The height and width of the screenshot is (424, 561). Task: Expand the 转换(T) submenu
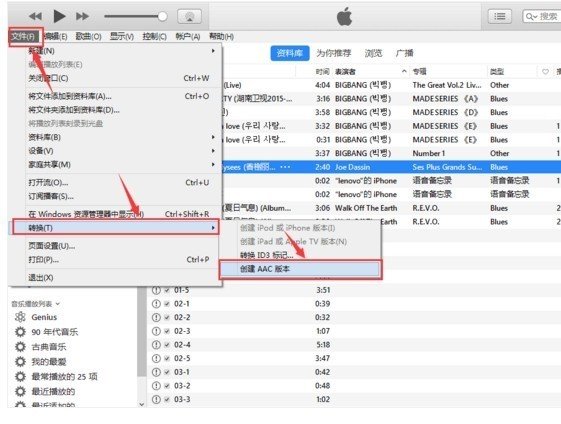(116, 228)
